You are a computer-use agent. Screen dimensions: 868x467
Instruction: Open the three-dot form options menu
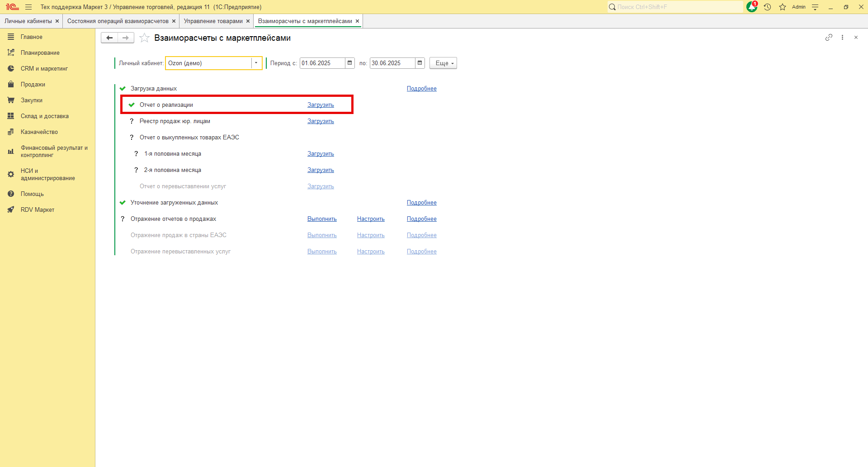click(x=842, y=38)
